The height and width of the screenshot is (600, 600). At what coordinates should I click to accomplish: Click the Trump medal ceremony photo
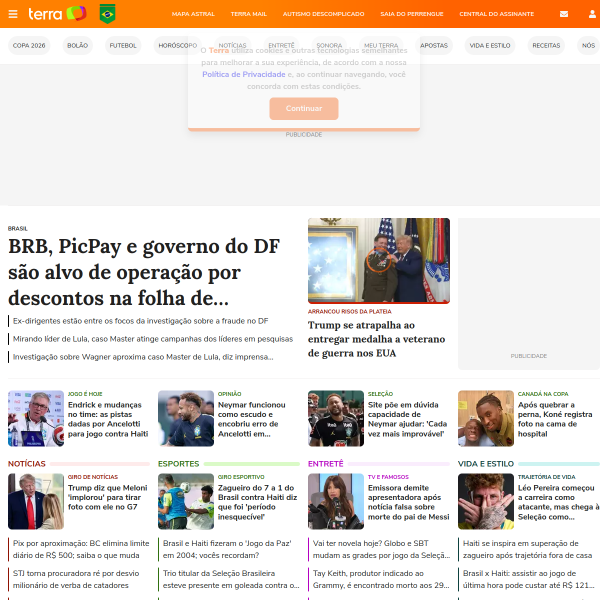tap(379, 261)
